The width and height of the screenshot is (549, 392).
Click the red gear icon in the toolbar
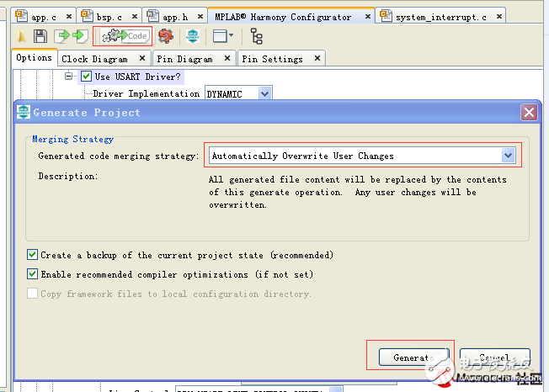(x=166, y=36)
